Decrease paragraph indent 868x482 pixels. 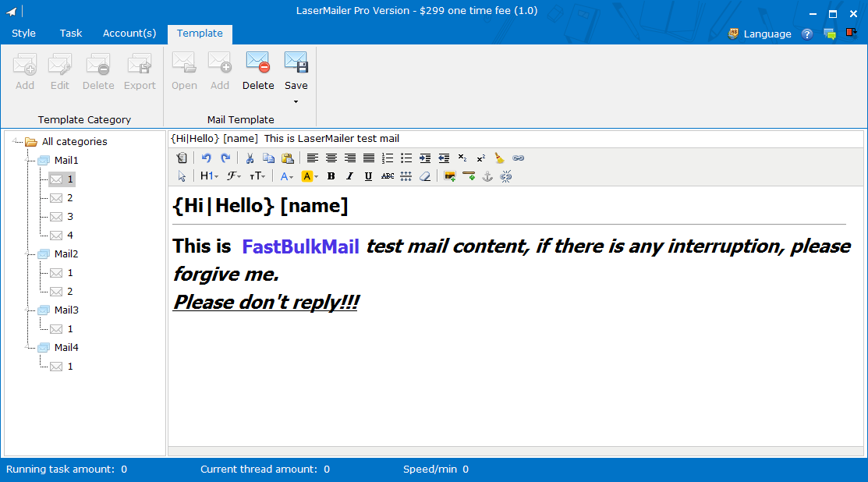click(x=444, y=158)
